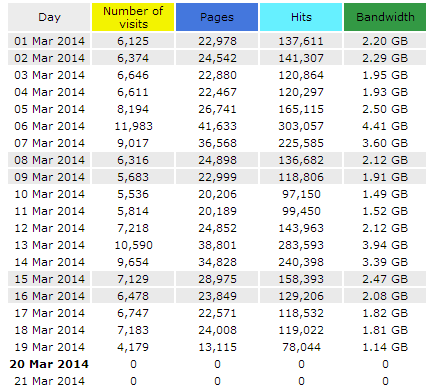This screenshot has height=387, width=428.
Task: Click the cyan Hits column header
Action: 301,17
